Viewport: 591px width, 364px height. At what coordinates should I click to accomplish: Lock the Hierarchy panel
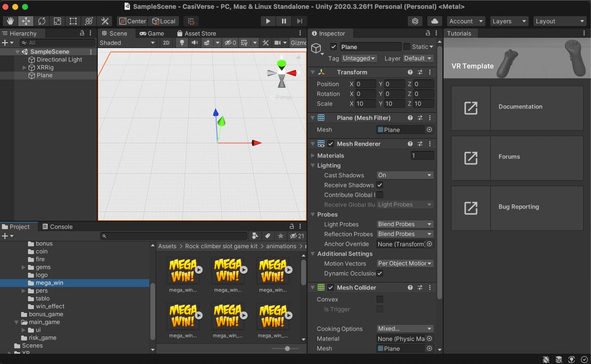click(x=82, y=33)
